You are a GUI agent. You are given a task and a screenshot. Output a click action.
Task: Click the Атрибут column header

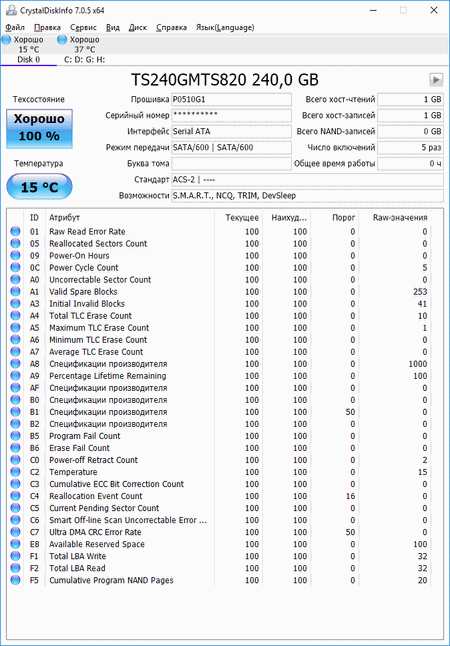point(130,218)
